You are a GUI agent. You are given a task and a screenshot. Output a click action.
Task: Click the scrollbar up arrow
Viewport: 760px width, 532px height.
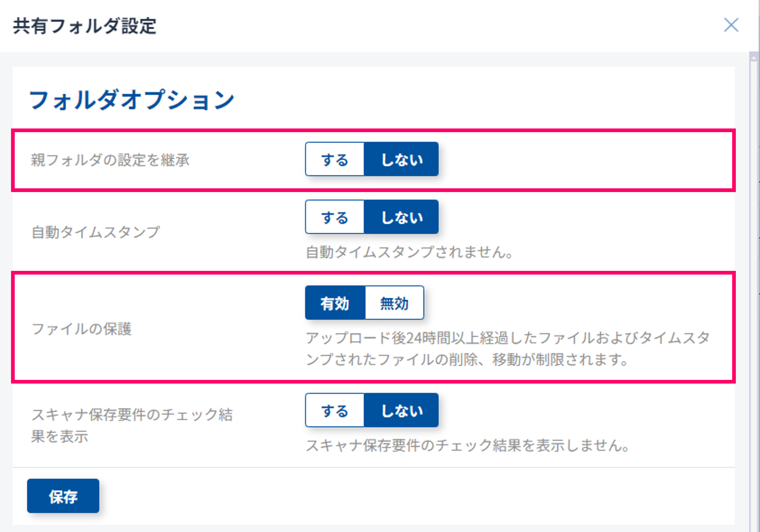[754, 58]
